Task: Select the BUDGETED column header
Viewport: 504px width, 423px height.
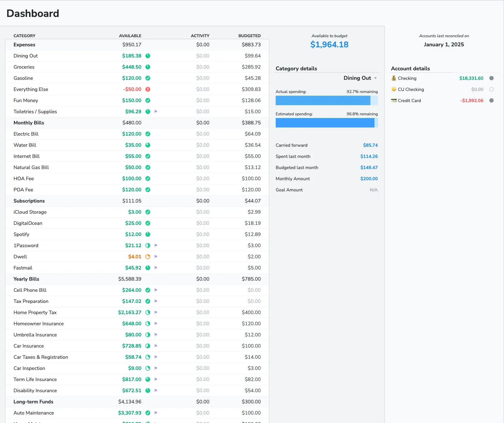Action: coord(249,36)
